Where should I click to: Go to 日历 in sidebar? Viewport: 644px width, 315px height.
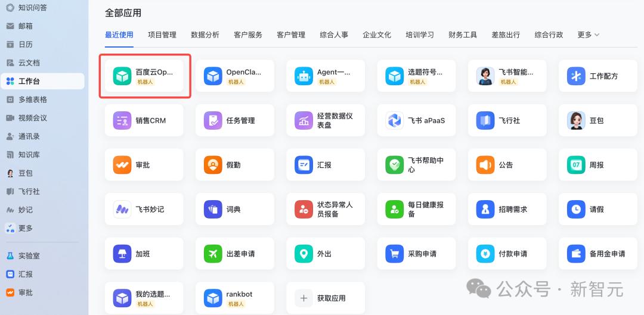pos(43,44)
